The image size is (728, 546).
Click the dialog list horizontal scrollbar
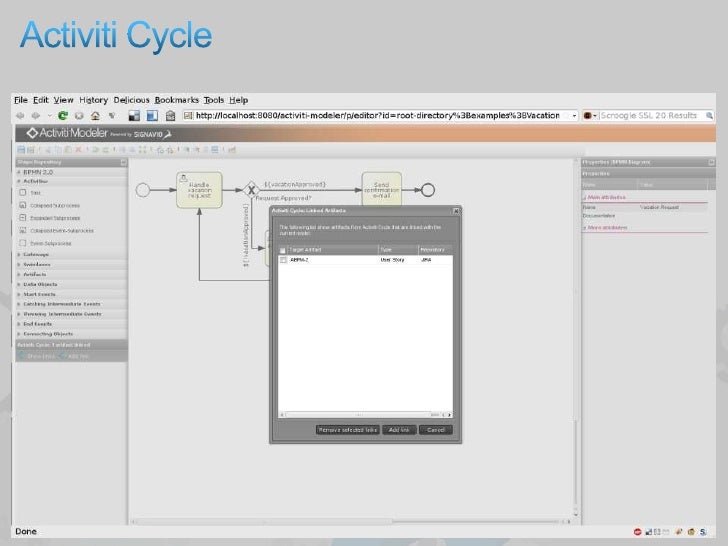365,415
